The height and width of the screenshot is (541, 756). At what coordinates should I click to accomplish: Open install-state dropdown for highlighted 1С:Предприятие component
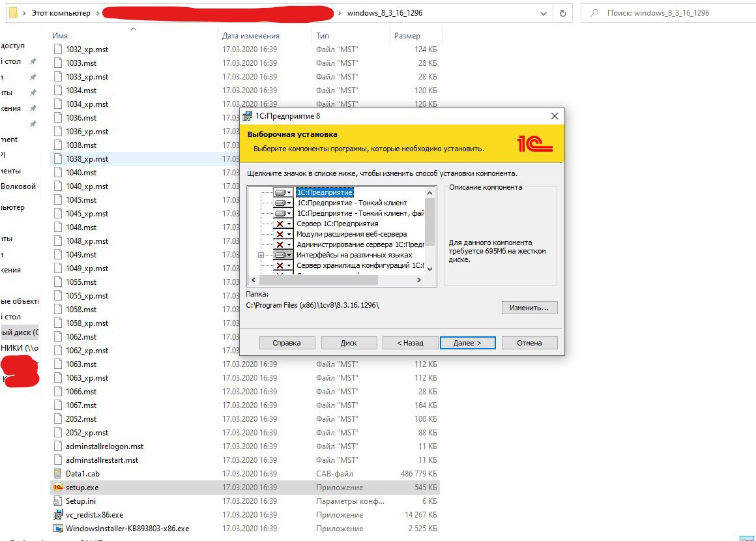click(x=283, y=192)
